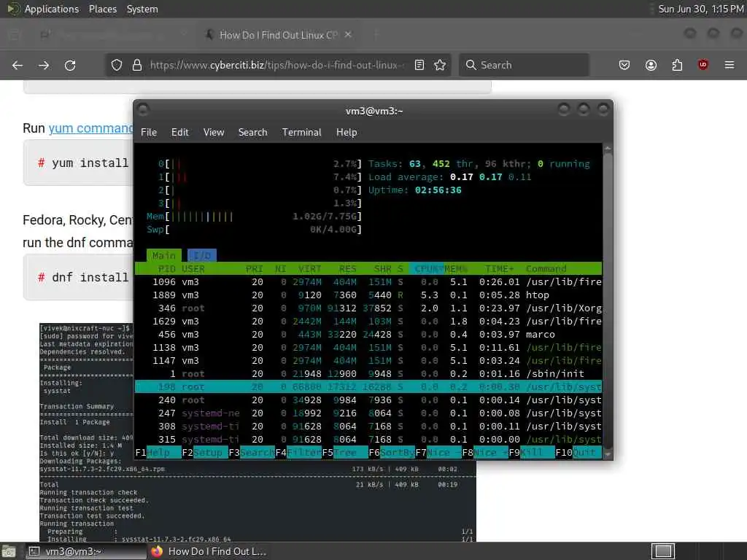Toggle reader view icon in address bar

[x=419, y=65]
